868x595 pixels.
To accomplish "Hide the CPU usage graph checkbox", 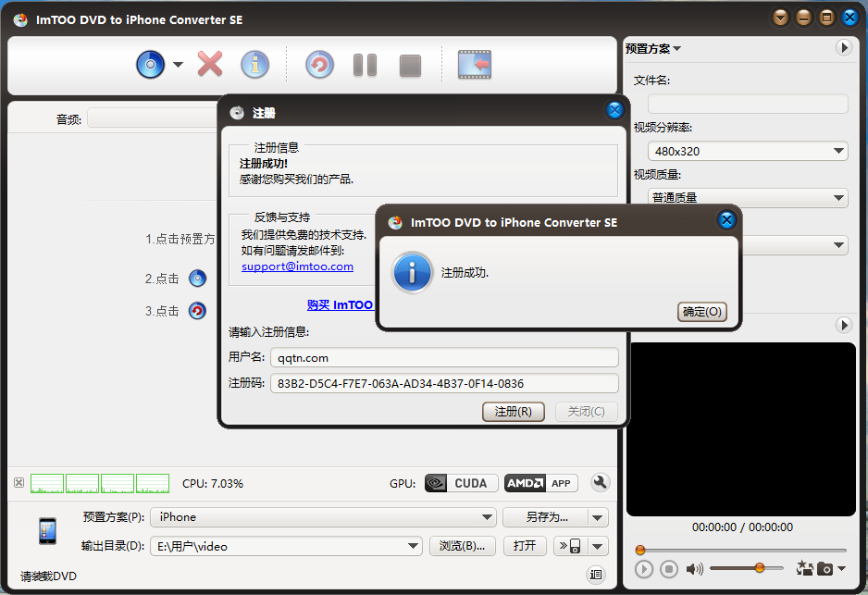I will 19,483.
